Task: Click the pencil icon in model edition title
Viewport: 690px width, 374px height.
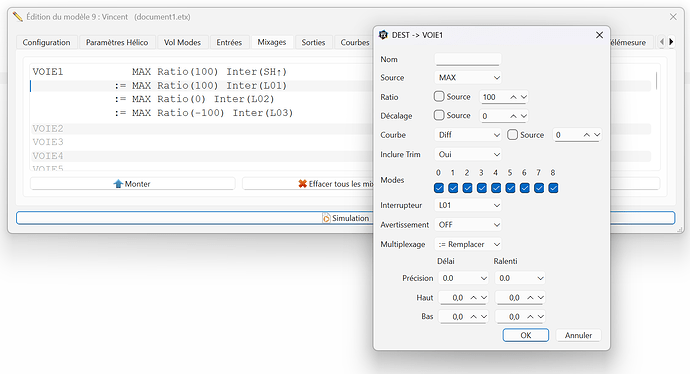Action: coord(18,17)
